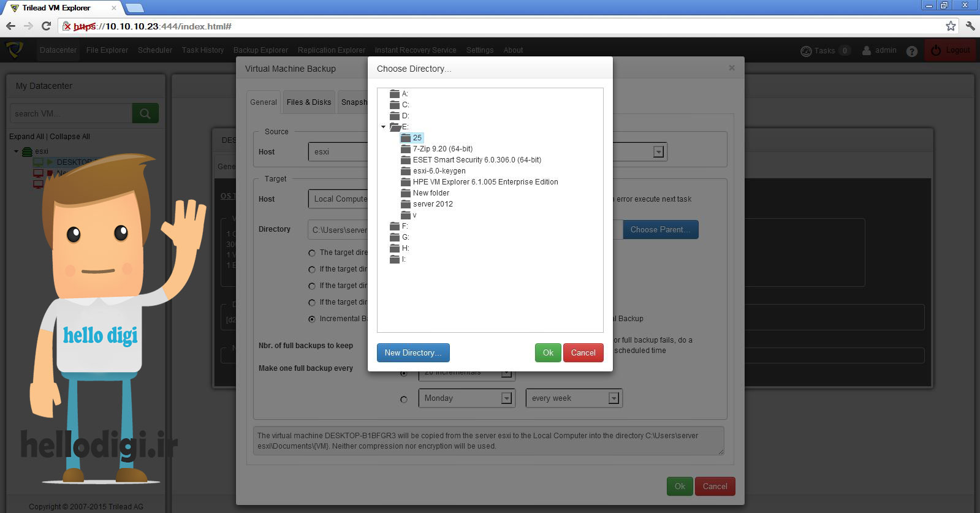Switch to the General tab
The width and height of the screenshot is (980, 513).
(x=264, y=102)
